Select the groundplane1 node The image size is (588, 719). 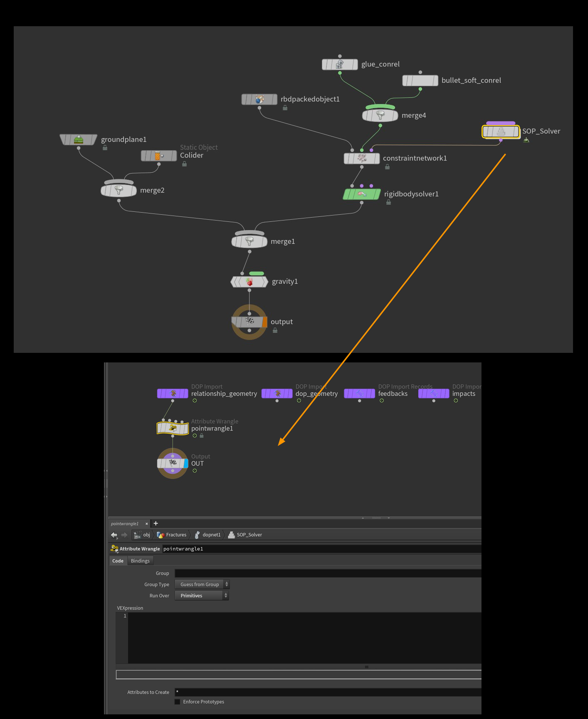(x=79, y=139)
